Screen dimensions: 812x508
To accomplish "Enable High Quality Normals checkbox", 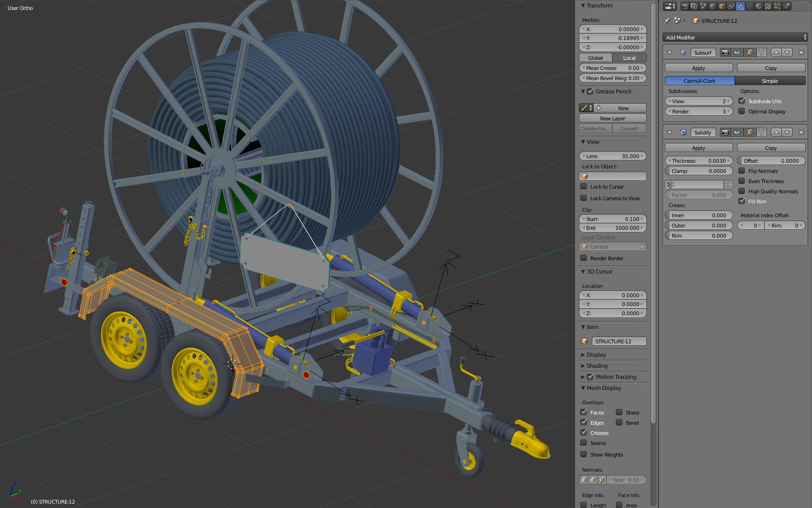I will pos(741,191).
